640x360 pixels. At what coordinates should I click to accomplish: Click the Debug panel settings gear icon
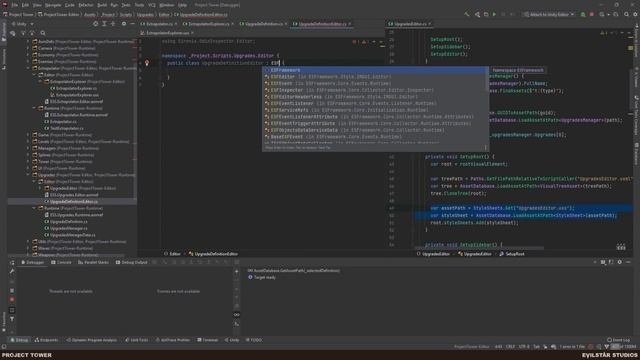pyautogui.click(x=620, y=262)
